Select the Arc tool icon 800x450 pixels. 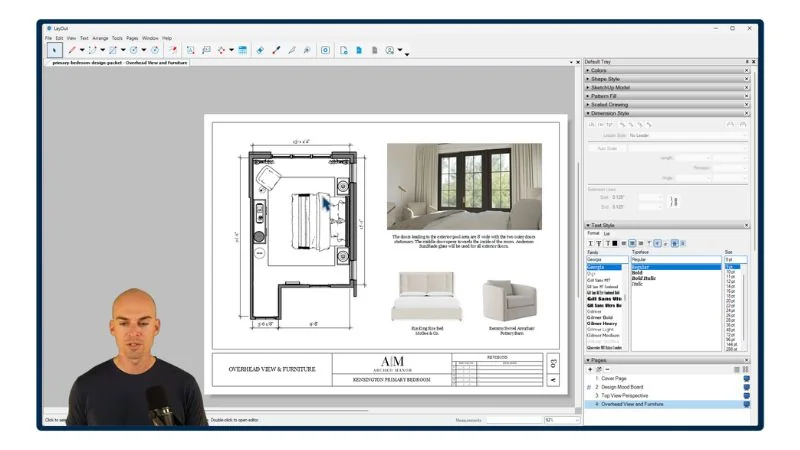coord(92,50)
